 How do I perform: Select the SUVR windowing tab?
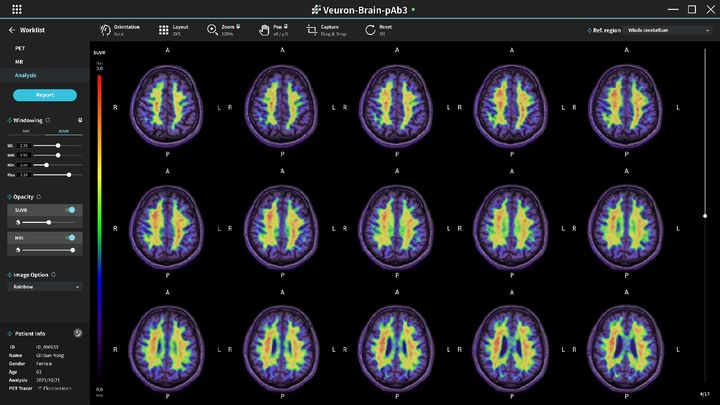(x=64, y=131)
